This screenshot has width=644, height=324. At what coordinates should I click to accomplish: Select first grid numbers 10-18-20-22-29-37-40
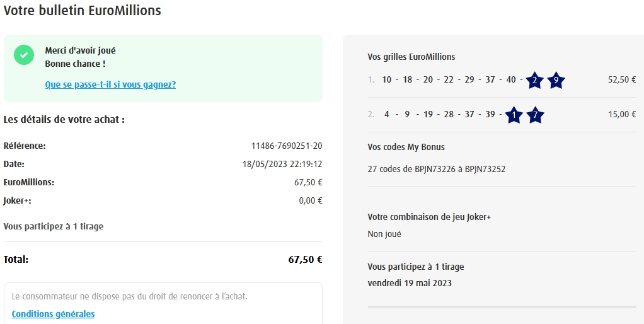tap(449, 80)
